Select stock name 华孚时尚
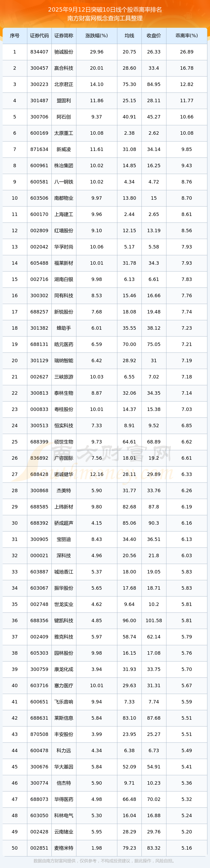This screenshot has height=868, width=210. coord(64,247)
